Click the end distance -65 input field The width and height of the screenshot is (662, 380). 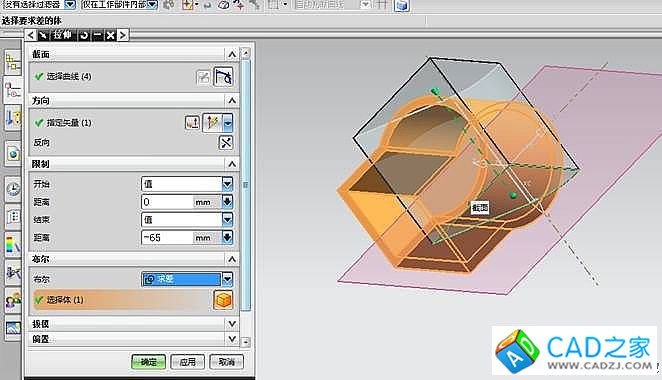pos(182,238)
